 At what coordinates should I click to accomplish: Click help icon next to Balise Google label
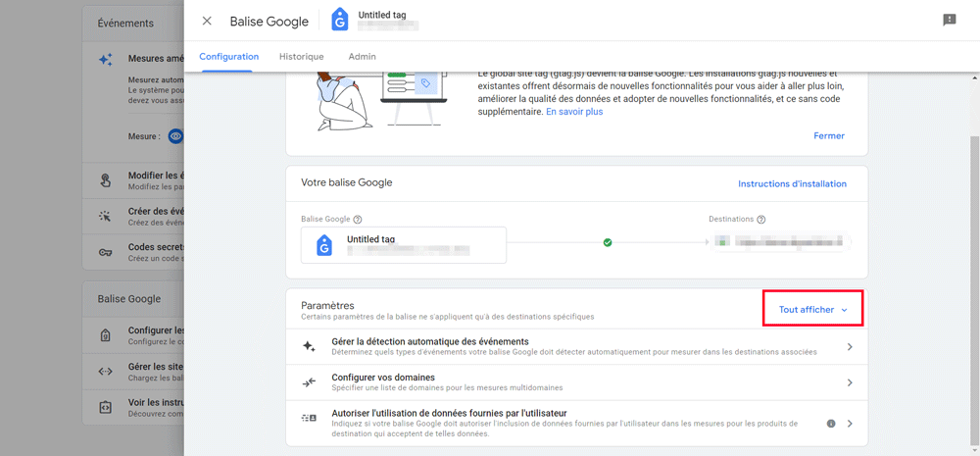pyautogui.click(x=358, y=220)
